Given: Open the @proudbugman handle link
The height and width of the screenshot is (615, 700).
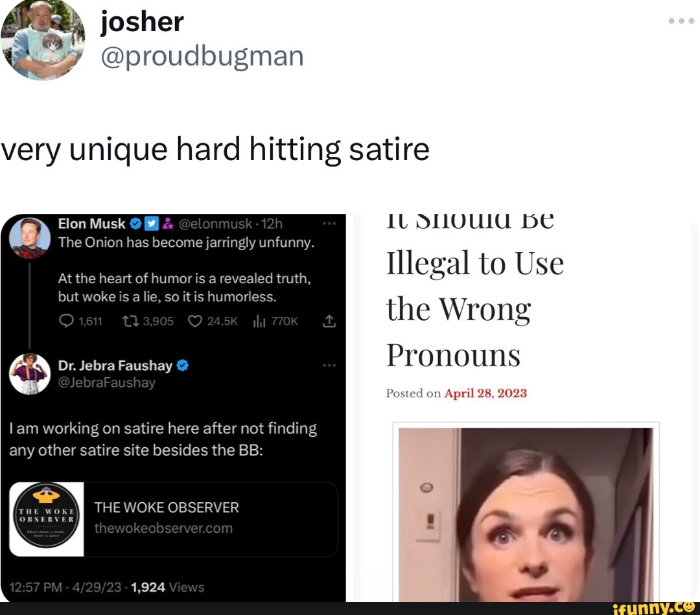Looking at the screenshot, I should pos(202,56).
